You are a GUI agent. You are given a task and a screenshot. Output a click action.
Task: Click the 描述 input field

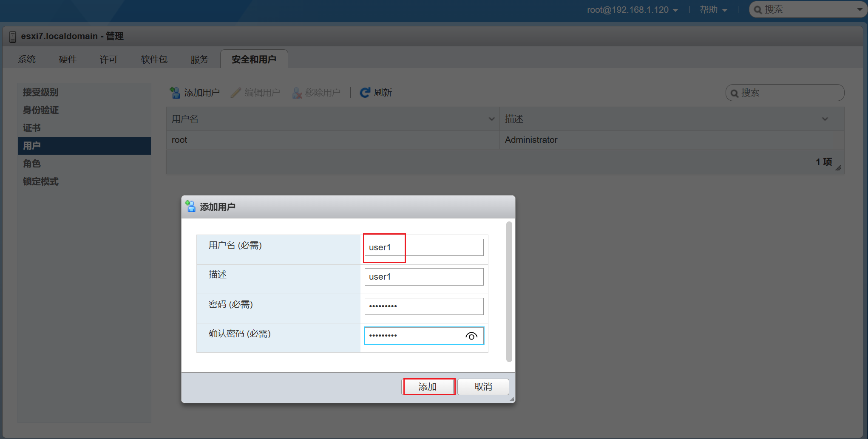tap(424, 277)
